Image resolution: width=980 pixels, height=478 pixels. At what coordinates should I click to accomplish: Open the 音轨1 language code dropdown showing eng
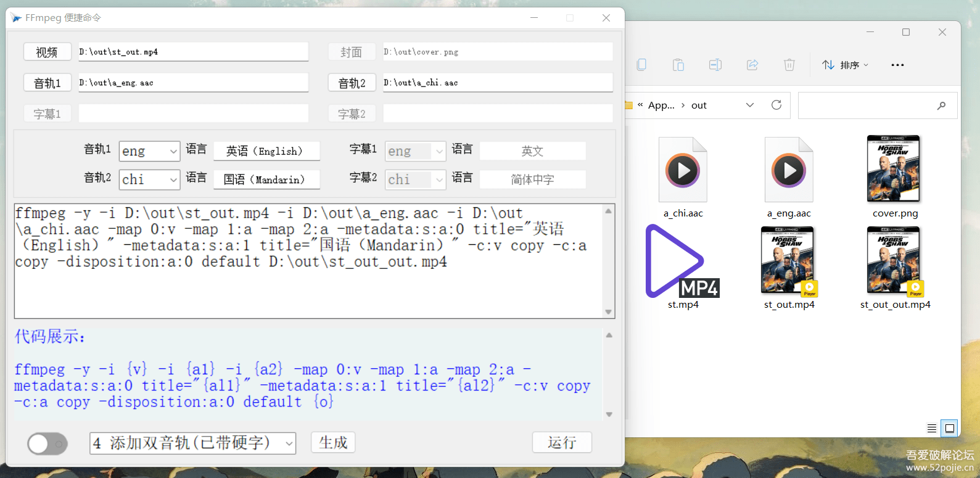[x=149, y=151]
